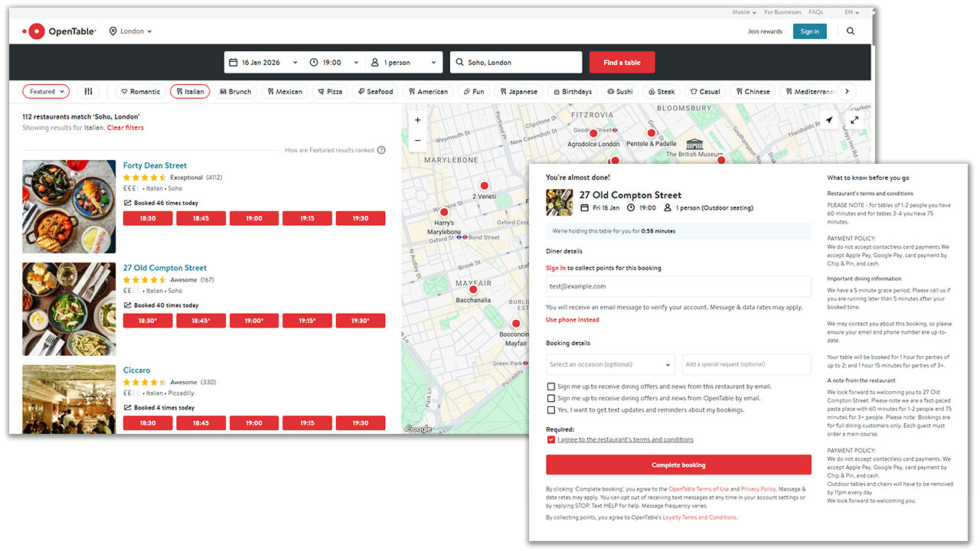
Task: Open the Loyalty Terms and Conditions link
Action: 700,517
